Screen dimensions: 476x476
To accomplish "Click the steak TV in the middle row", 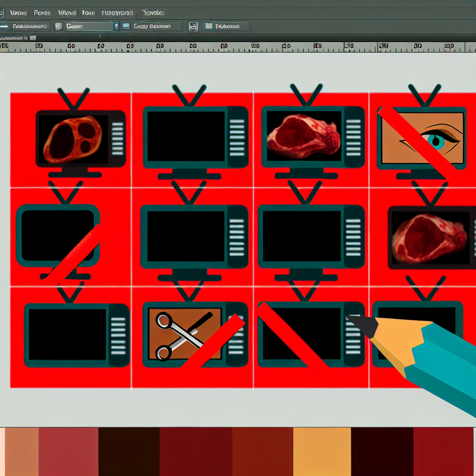I will (430, 237).
